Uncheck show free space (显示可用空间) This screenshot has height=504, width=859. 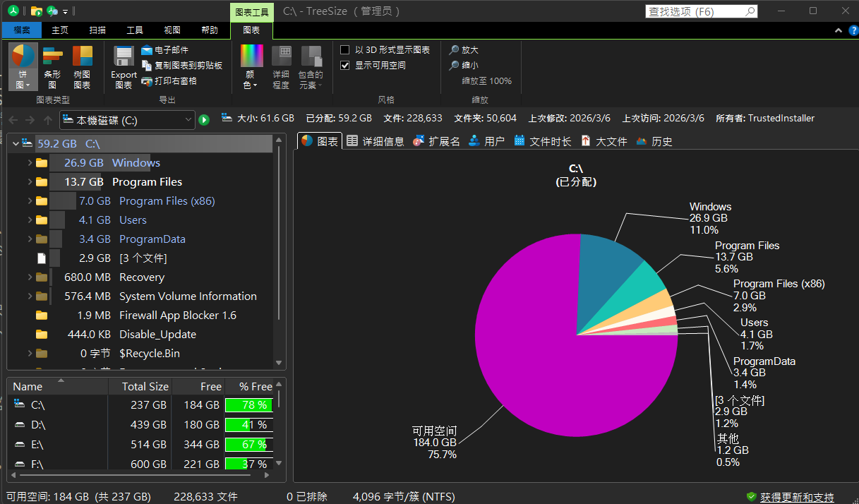click(345, 66)
